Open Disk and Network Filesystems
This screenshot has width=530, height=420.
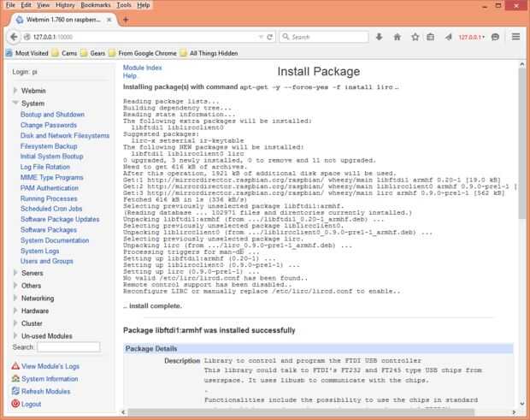(x=65, y=136)
